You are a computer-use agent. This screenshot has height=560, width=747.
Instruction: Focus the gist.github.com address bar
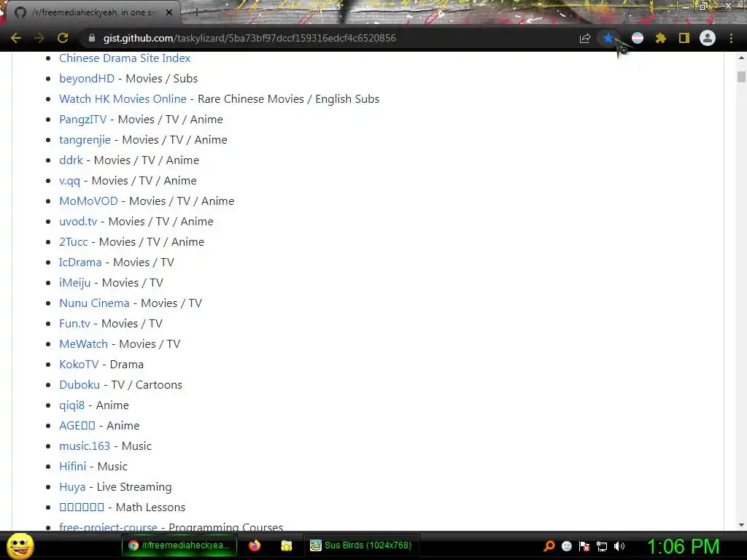point(329,38)
